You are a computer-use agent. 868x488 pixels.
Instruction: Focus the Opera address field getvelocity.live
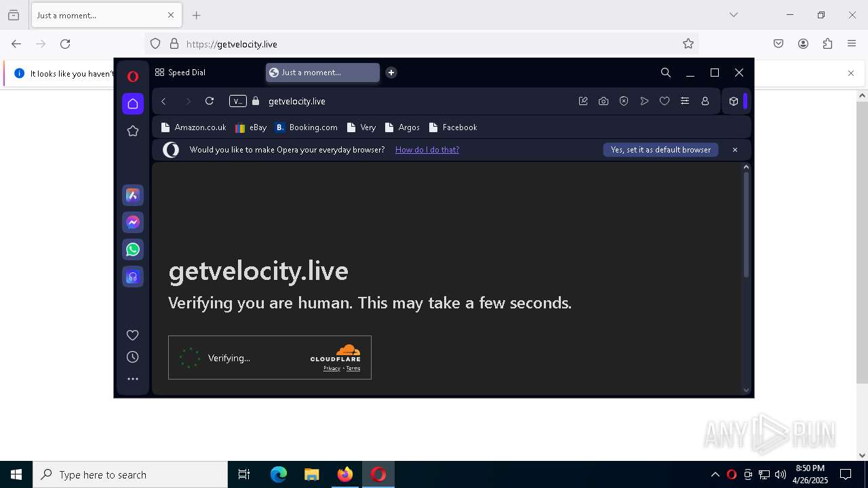tap(297, 101)
